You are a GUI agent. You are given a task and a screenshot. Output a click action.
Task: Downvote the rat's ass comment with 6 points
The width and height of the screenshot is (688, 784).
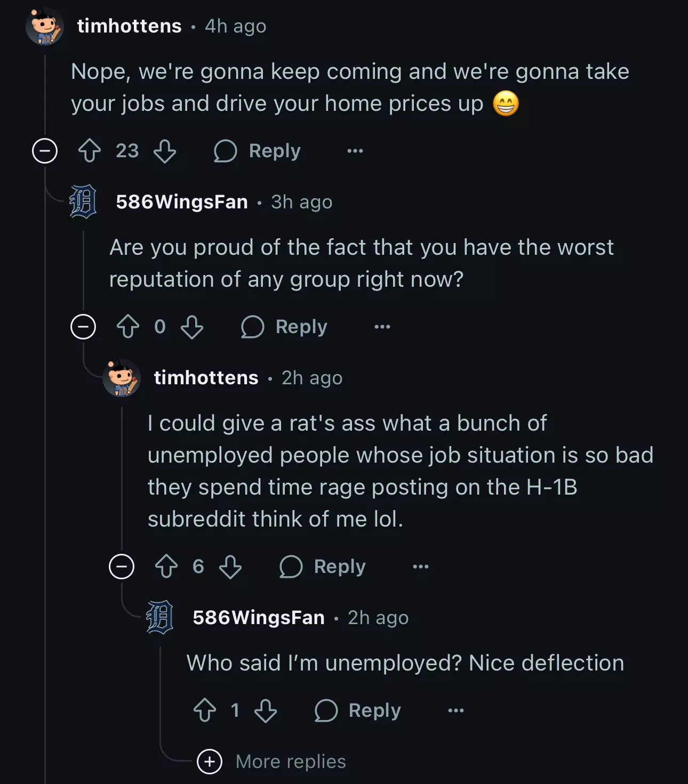(230, 567)
